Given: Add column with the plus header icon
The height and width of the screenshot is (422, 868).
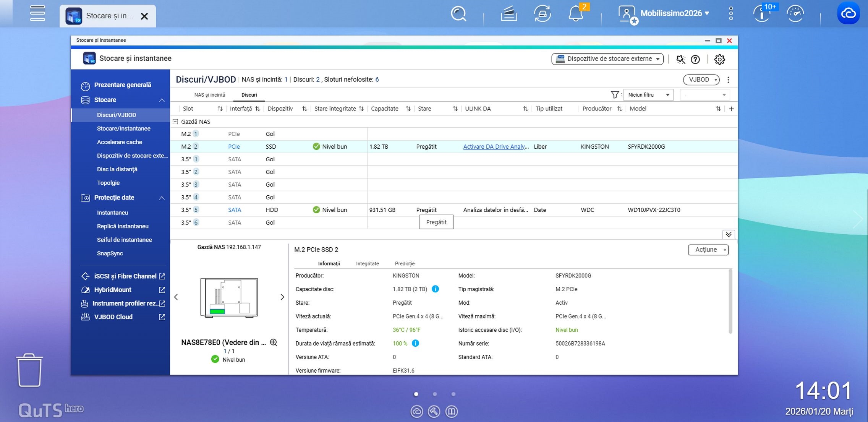Looking at the screenshot, I should tap(731, 109).
